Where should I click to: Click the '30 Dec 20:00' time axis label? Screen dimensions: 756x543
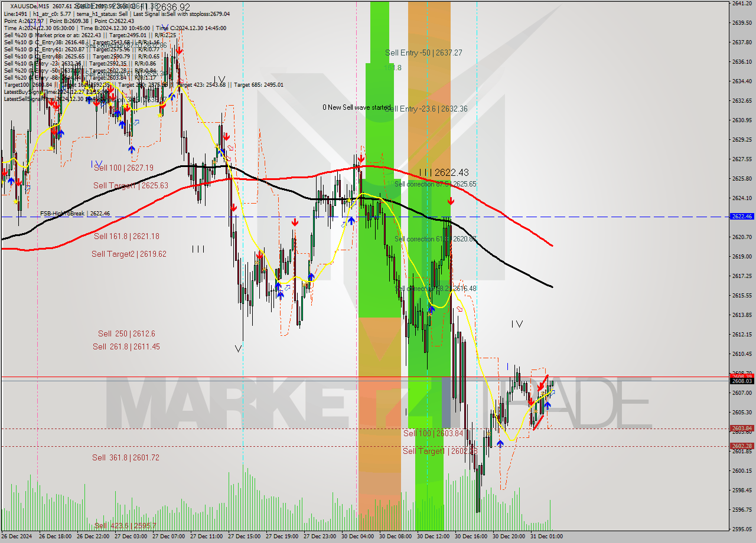click(509, 537)
